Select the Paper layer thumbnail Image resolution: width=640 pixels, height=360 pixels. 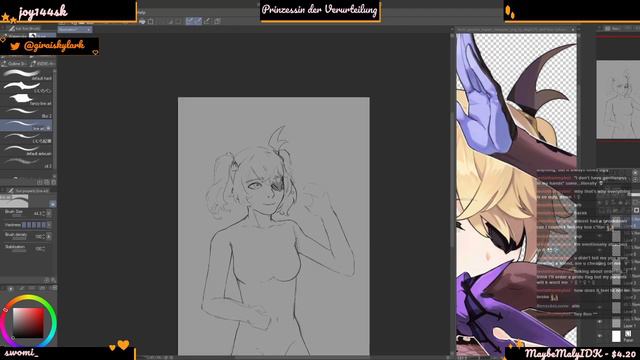(x=616, y=336)
